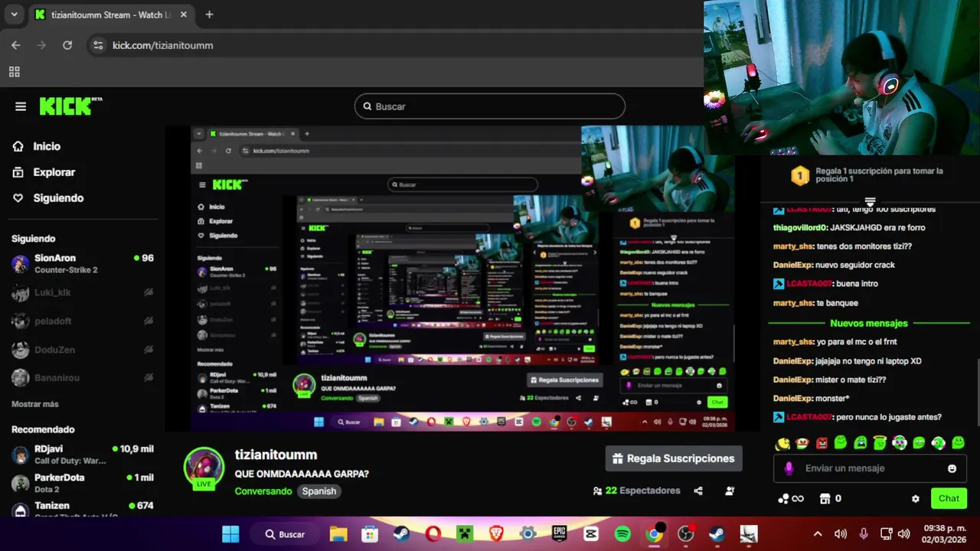Open Minecraft launcher from the taskbar
The width and height of the screenshot is (980, 551).
(x=465, y=534)
